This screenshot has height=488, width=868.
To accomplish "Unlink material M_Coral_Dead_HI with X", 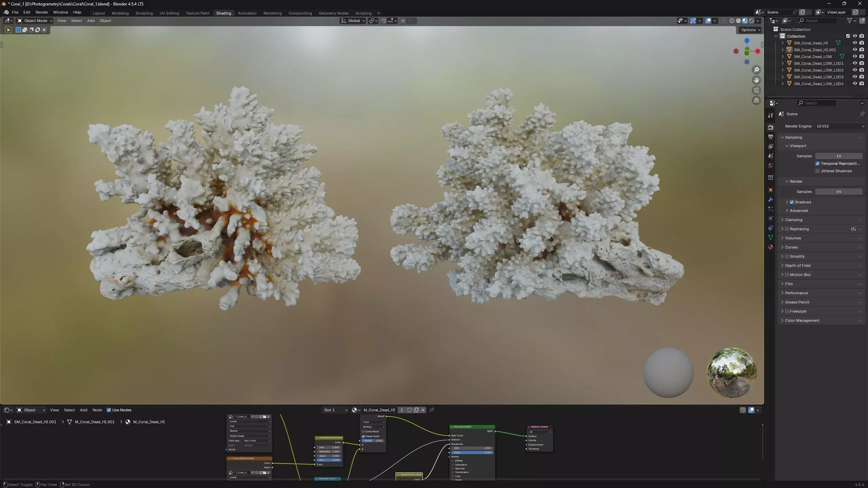I will [x=423, y=410].
